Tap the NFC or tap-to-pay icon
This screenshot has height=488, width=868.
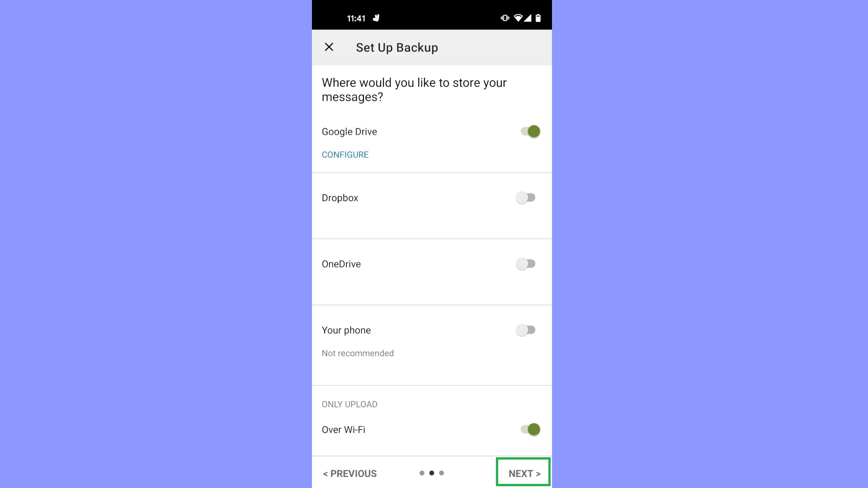coord(505,18)
